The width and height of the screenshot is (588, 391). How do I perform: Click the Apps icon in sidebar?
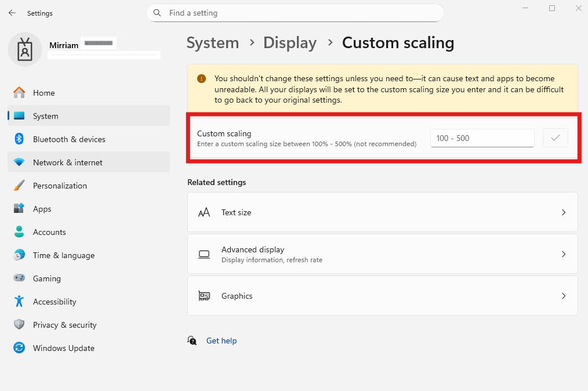(19, 208)
